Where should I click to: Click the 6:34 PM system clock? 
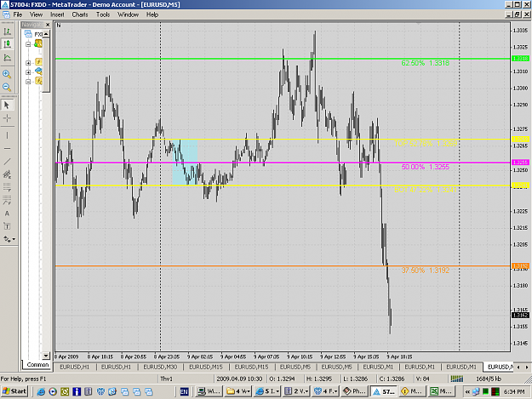point(514,391)
